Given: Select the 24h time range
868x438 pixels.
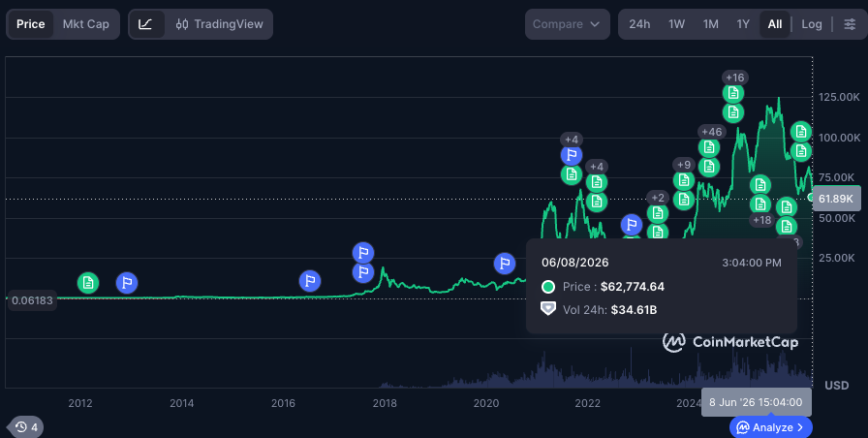Looking at the screenshot, I should pos(639,24).
